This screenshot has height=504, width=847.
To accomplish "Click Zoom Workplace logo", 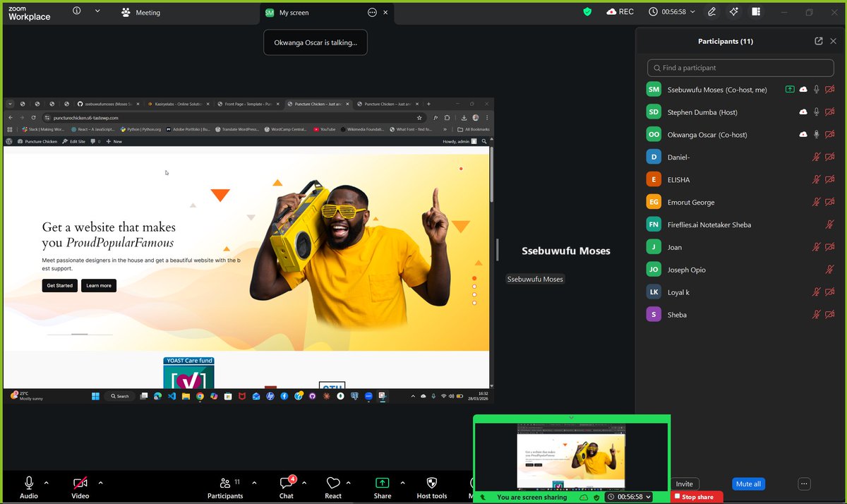I will click(x=29, y=12).
